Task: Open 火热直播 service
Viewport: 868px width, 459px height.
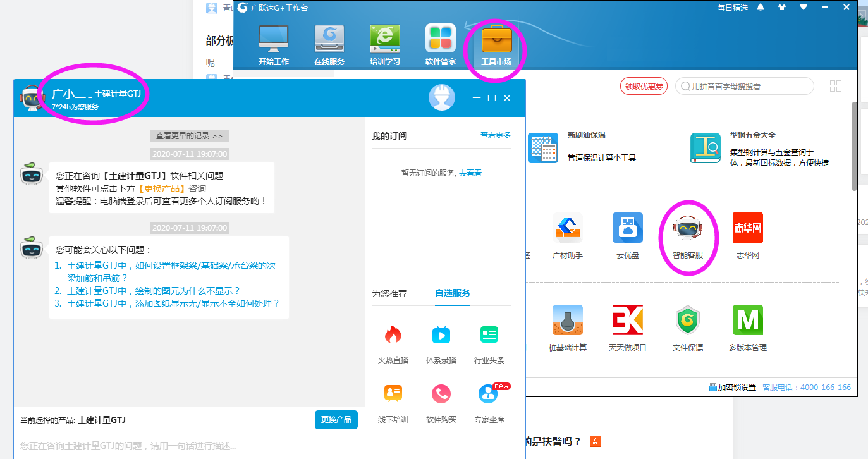Action: (393, 344)
